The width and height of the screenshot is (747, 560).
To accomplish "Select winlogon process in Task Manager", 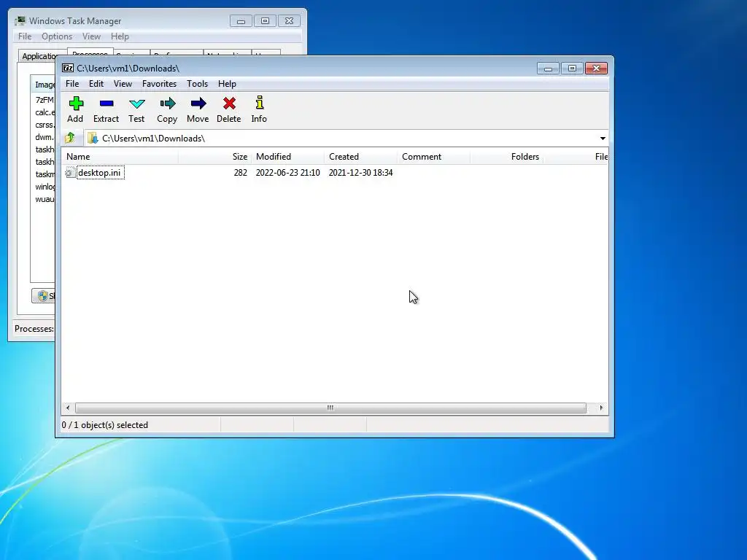I will point(44,187).
